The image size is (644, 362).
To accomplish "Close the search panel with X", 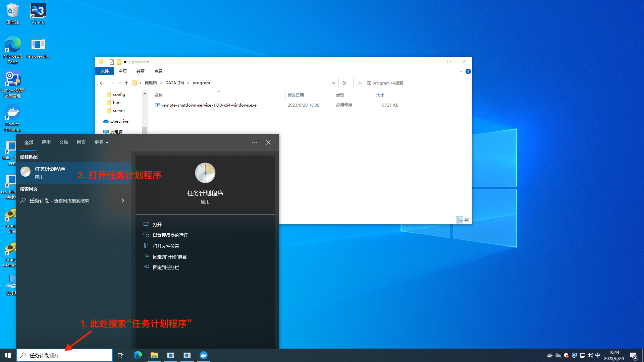I will (x=268, y=142).
